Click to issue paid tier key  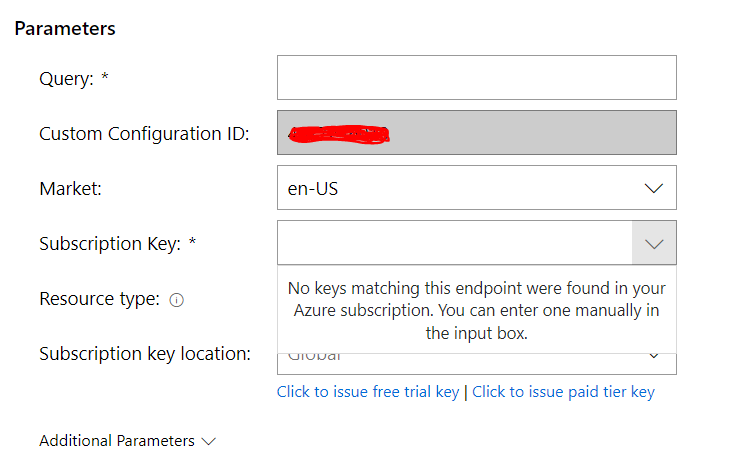pyautogui.click(x=563, y=391)
